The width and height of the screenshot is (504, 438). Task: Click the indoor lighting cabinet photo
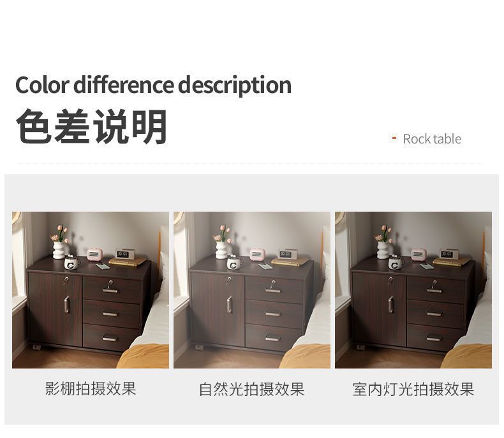[413, 289]
